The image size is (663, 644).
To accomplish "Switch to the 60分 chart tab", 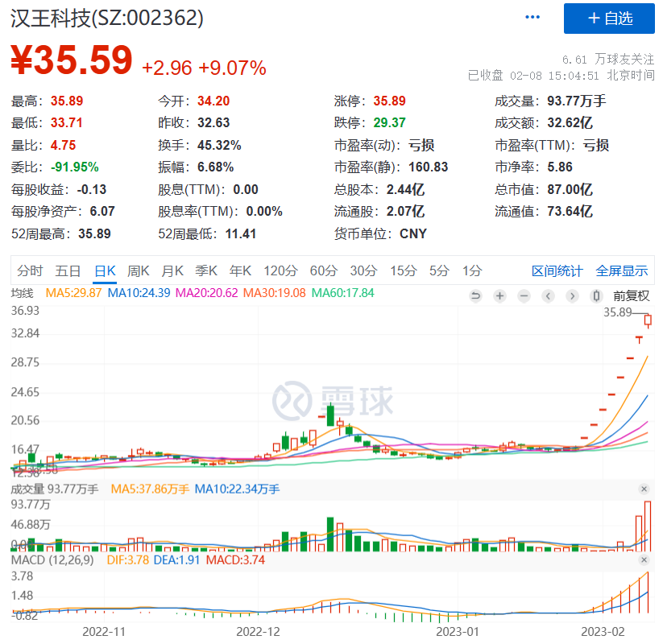I will click(x=324, y=270).
